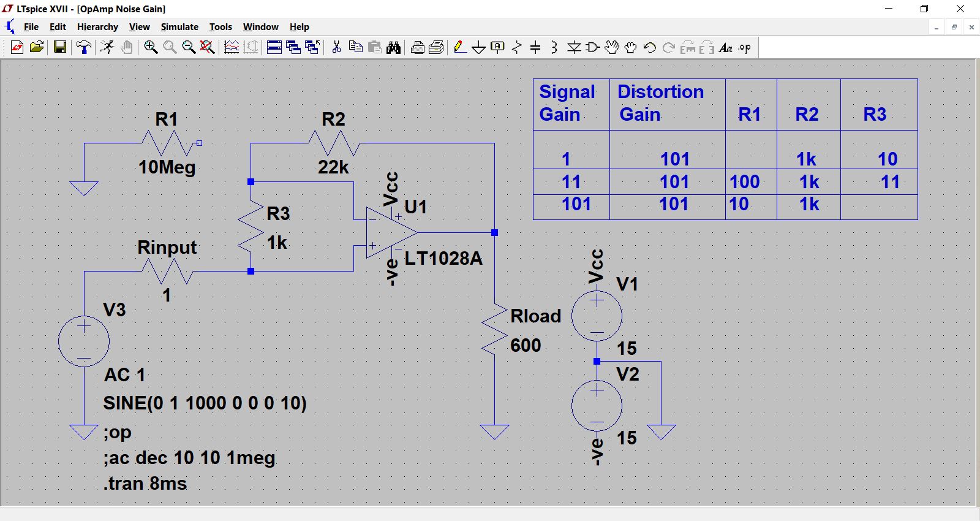Click the Rotate icon
This screenshot has height=521, width=980.
(688, 47)
